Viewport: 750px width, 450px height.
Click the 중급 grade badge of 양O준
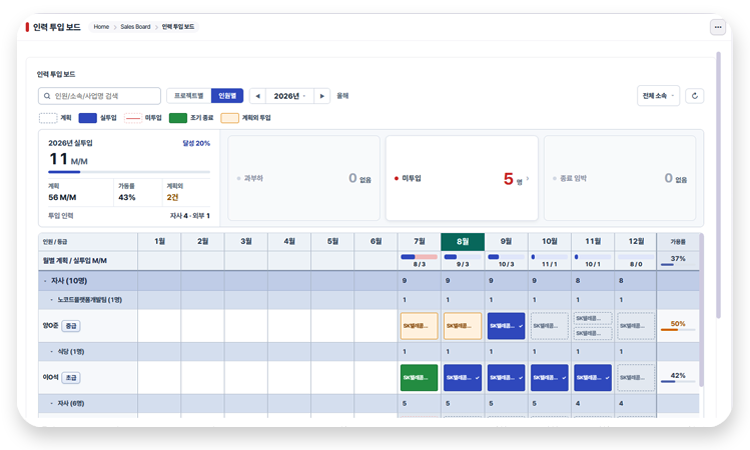pos(71,326)
